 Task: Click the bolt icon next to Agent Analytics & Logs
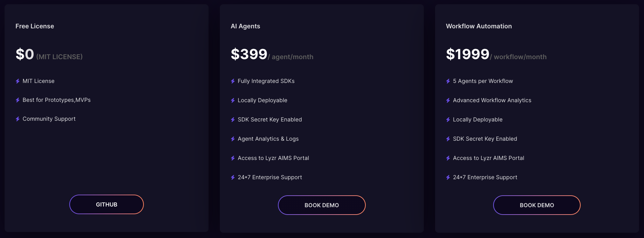pyautogui.click(x=233, y=139)
